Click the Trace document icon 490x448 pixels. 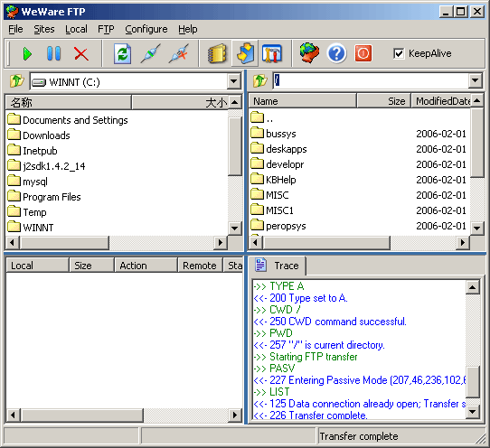(x=260, y=265)
